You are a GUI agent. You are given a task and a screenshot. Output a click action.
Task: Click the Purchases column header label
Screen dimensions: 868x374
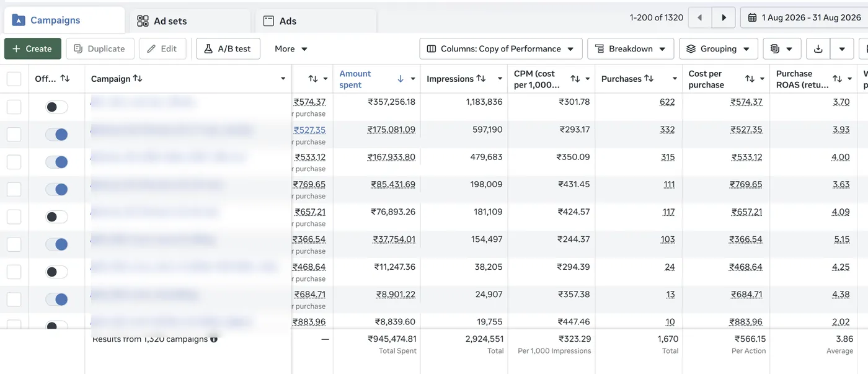(621, 79)
